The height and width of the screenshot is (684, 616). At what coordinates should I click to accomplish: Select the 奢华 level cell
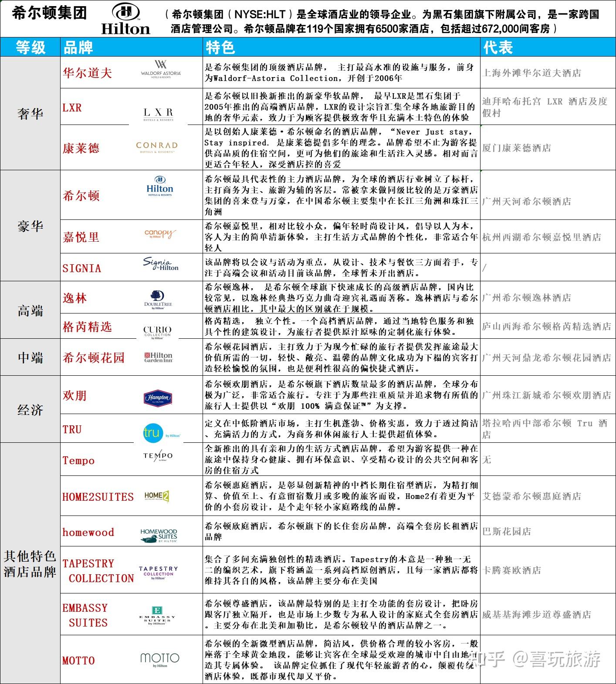click(x=30, y=114)
